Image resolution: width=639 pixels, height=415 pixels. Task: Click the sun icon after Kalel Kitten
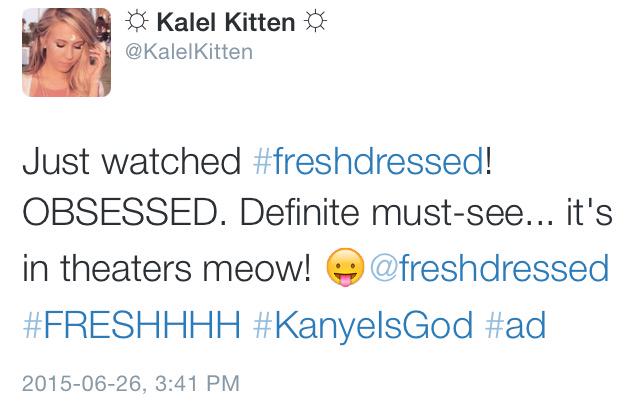[316, 22]
